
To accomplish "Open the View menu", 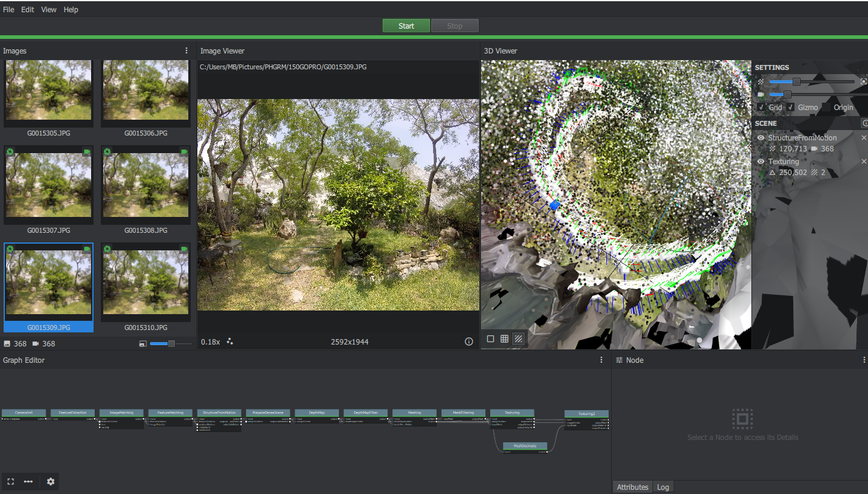I will (x=49, y=10).
